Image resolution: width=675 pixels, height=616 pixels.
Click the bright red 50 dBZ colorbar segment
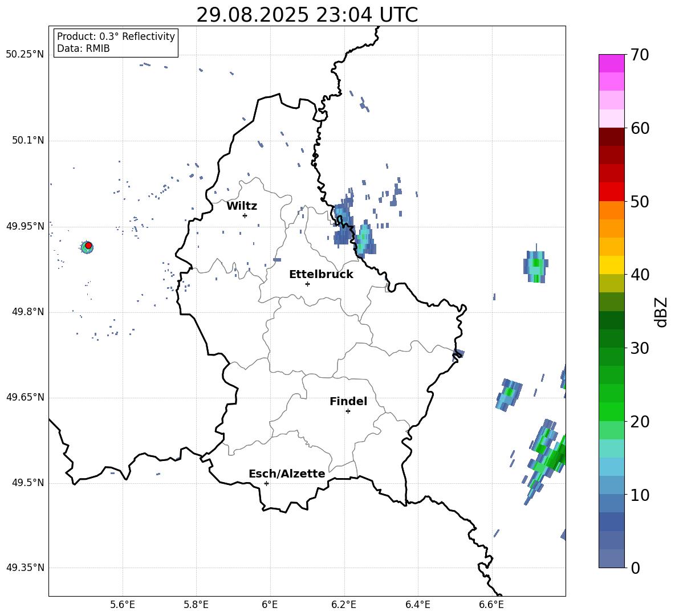click(x=612, y=192)
